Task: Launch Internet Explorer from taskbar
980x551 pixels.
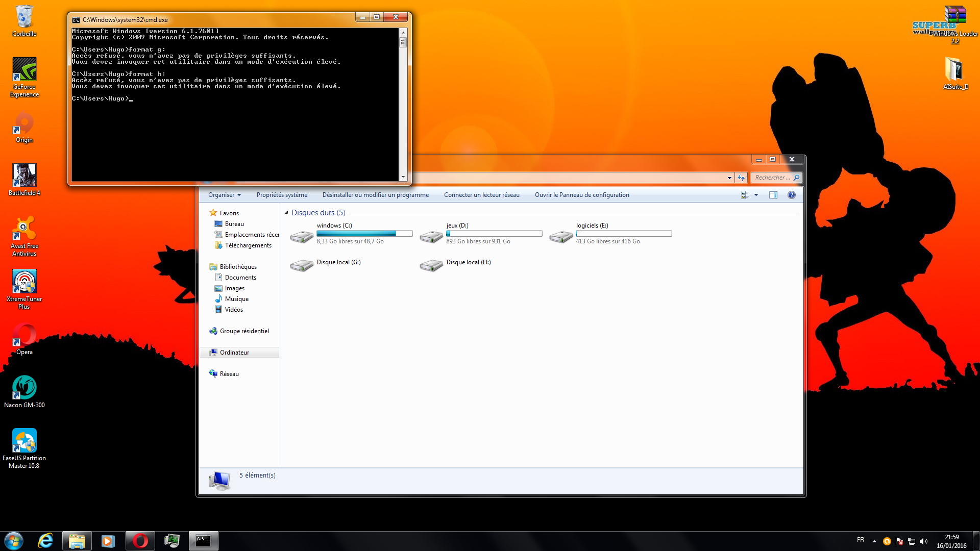Action: tap(46, 541)
